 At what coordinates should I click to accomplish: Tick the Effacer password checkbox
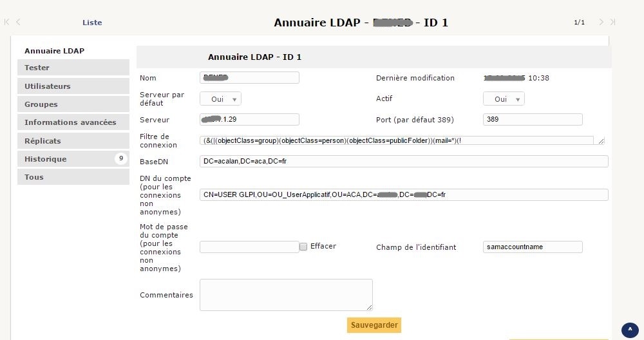click(303, 247)
